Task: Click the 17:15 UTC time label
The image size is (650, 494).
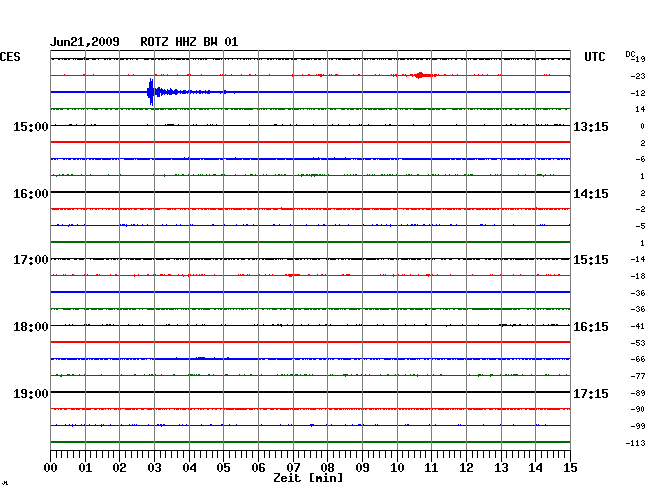Action: click(591, 393)
